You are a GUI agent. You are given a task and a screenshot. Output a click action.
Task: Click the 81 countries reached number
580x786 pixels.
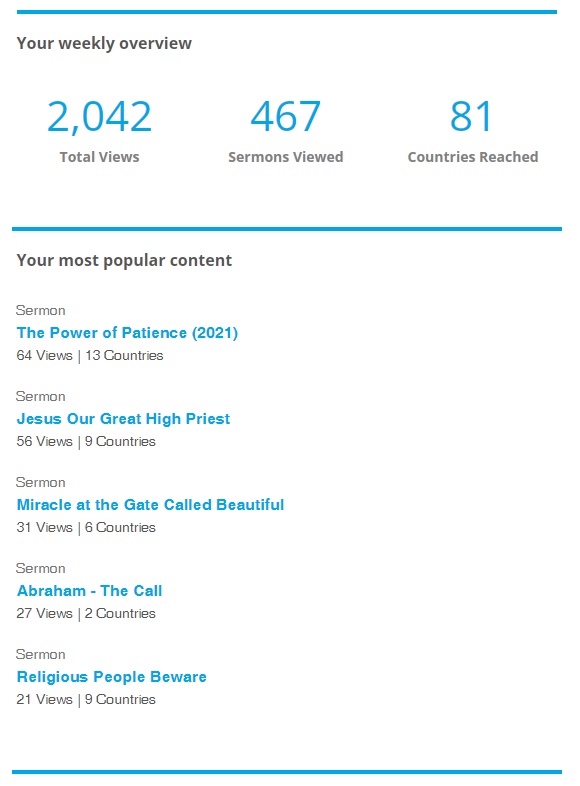(x=471, y=116)
